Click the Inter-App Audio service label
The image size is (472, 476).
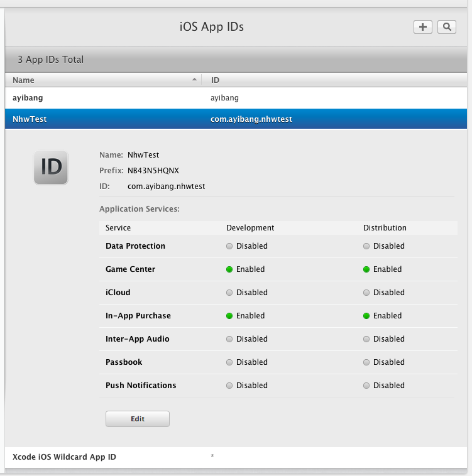pos(137,338)
